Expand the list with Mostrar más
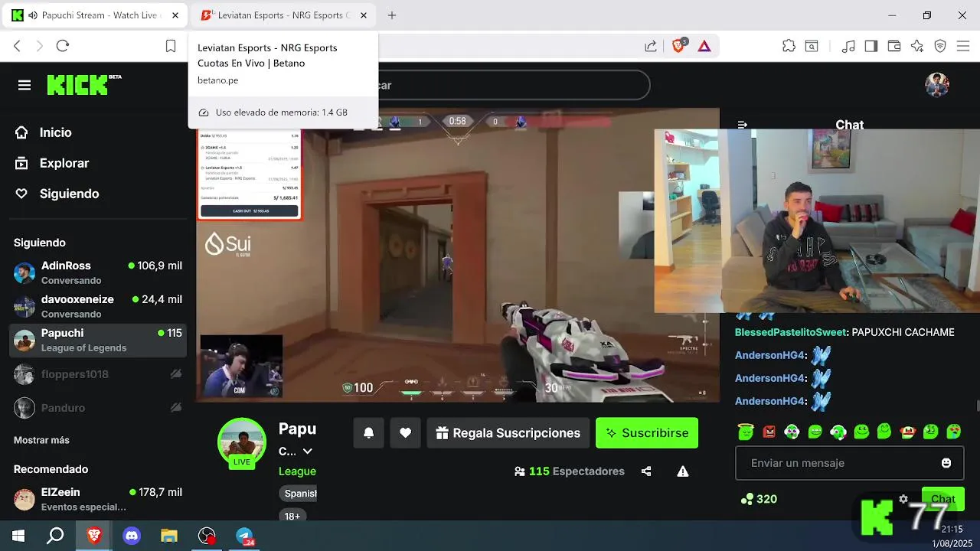This screenshot has height=551, width=980. coord(41,440)
